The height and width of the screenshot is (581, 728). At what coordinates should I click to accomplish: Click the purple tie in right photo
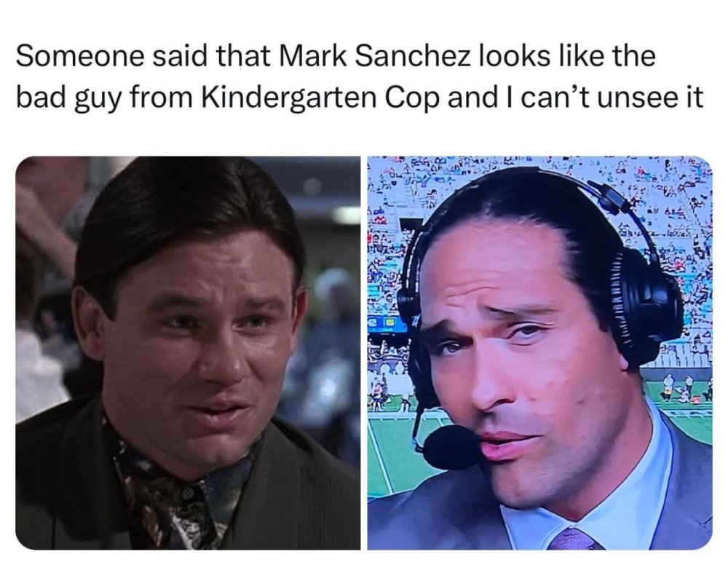point(574,539)
